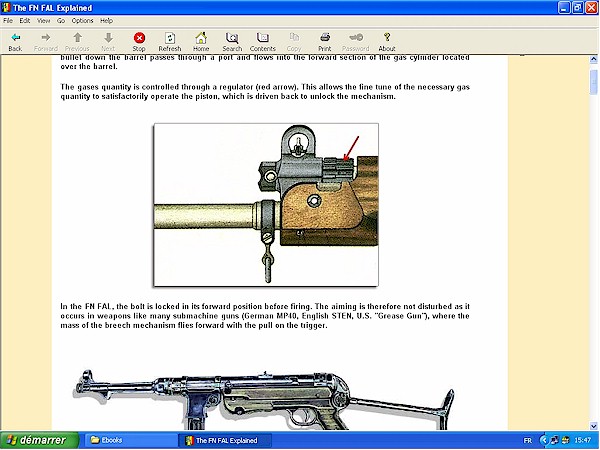The image size is (600, 450).
Task: Click the FR language indicator
Action: point(527,440)
